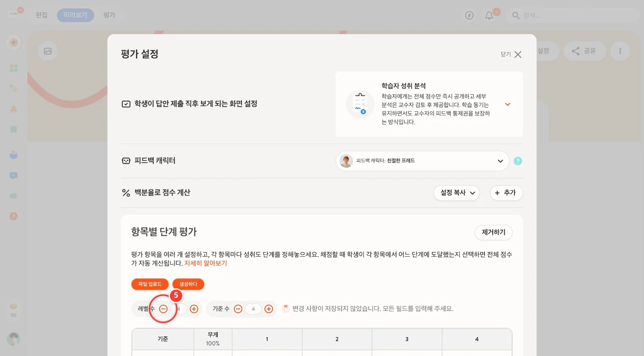
Task: Open the 자세히 알아보기 link
Action: pyautogui.click(x=206, y=263)
